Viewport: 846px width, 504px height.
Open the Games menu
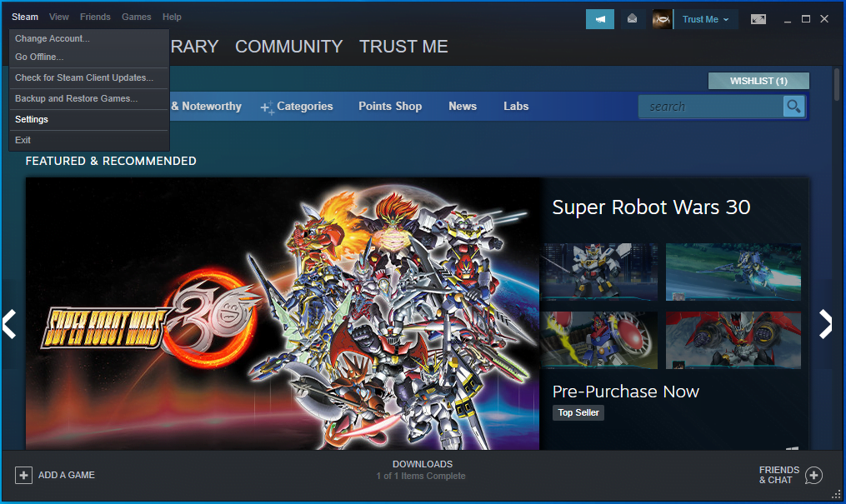[136, 17]
